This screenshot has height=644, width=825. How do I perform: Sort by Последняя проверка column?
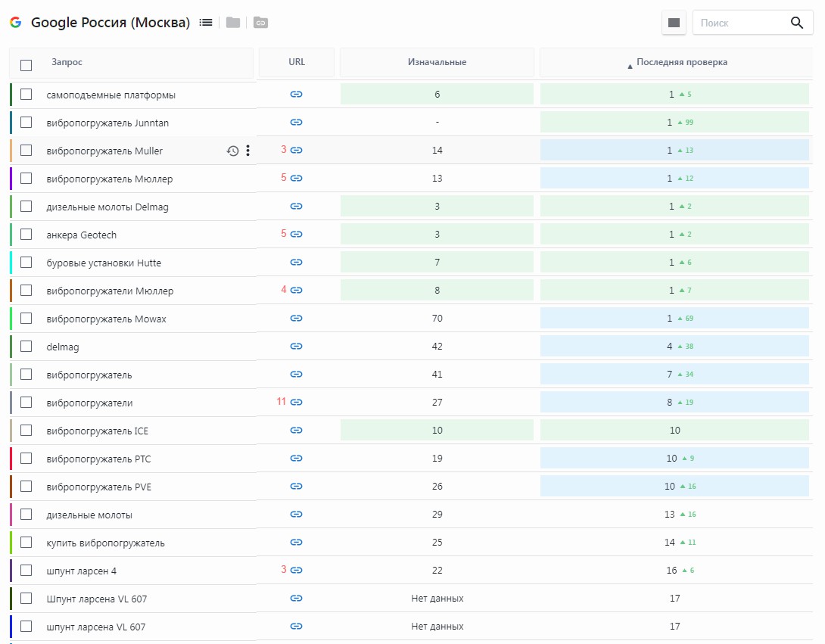click(x=681, y=63)
